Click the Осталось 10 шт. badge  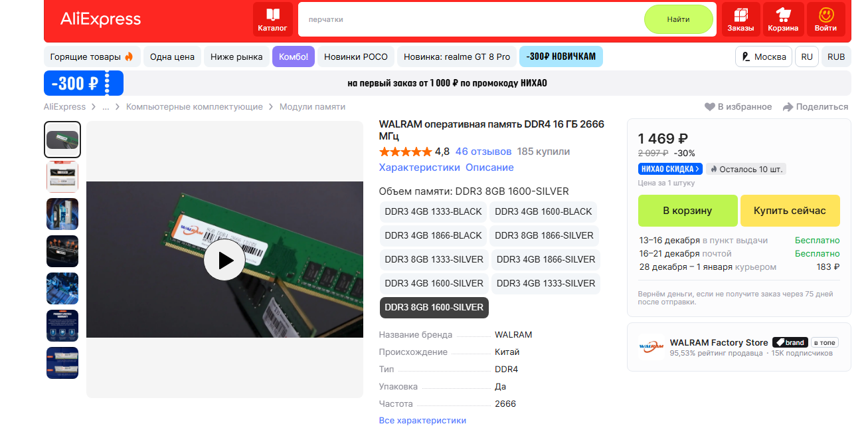(x=746, y=169)
